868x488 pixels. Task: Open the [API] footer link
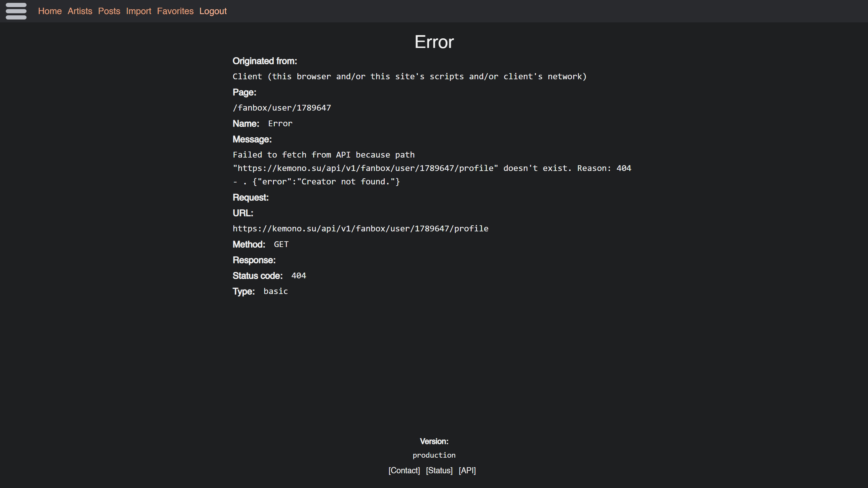(467, 470)
